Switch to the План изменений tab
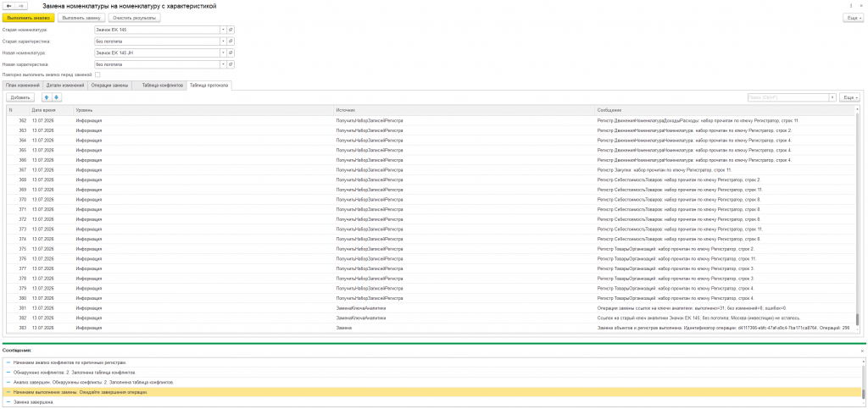This screenshot has width=868, height=409. click(x=23, y=86)
